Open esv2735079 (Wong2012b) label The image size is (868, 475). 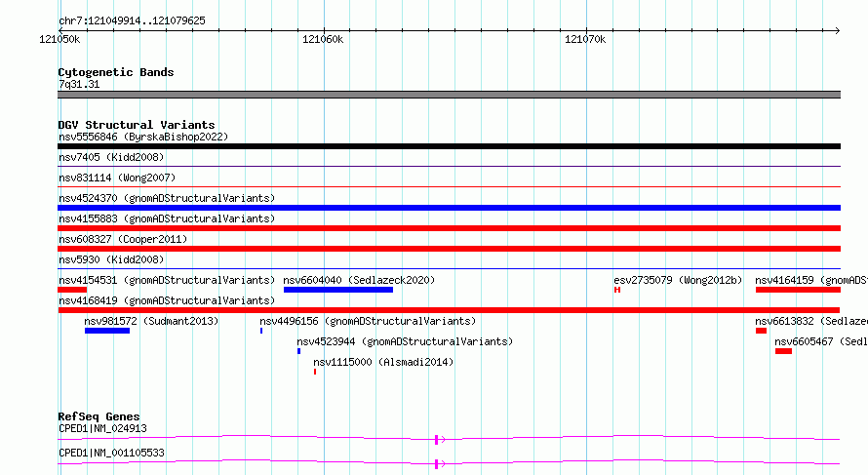point(678,280)
